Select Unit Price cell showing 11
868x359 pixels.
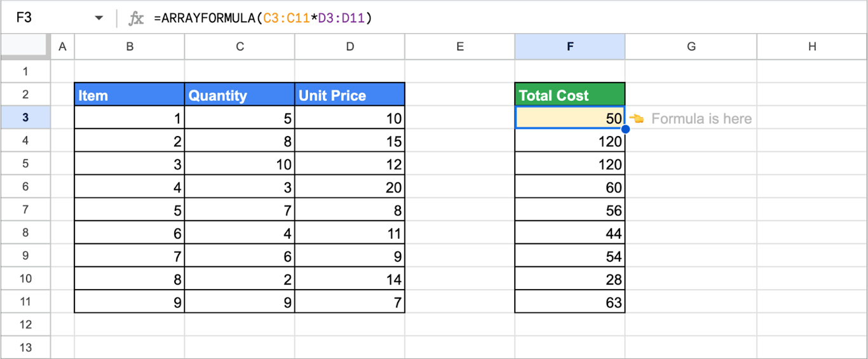click(x=349, y=233)
